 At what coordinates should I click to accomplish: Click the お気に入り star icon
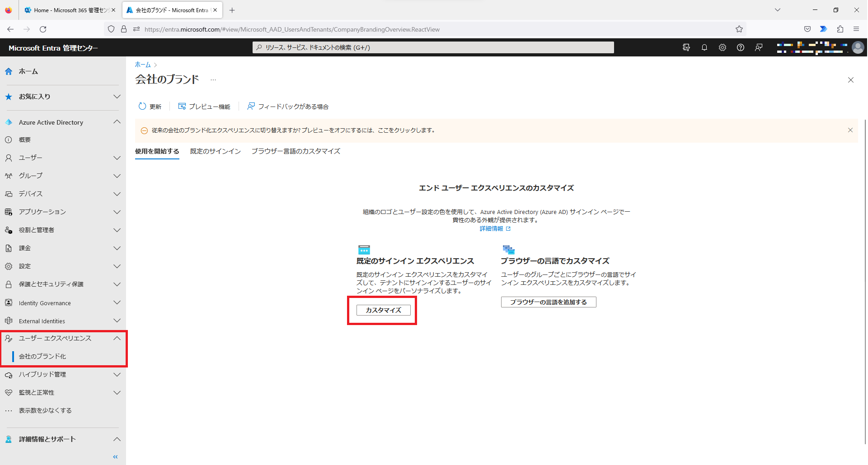point(9,97)
